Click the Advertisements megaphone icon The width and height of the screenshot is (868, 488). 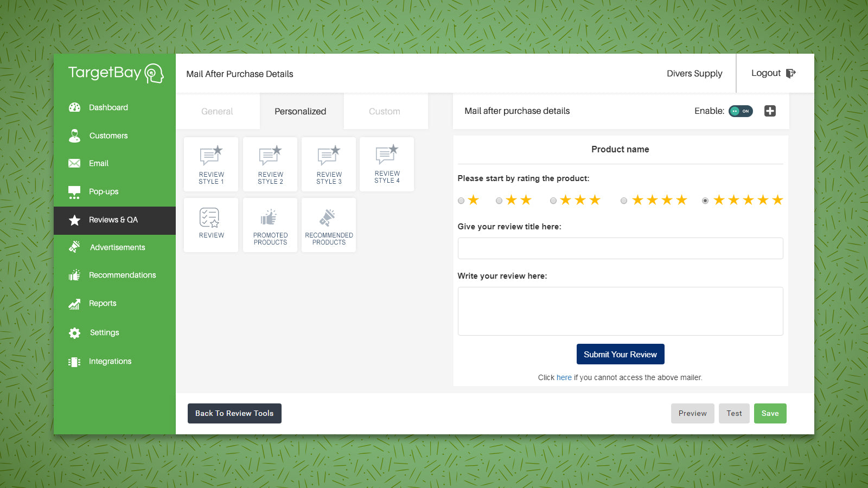tap(74, 247)
